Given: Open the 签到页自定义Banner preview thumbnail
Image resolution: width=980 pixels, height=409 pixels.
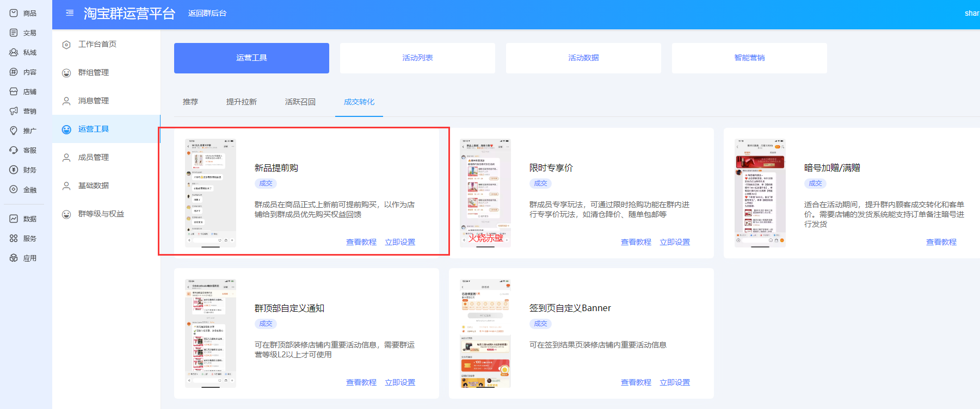Looking at the screenshot, I should click(485, 333).
